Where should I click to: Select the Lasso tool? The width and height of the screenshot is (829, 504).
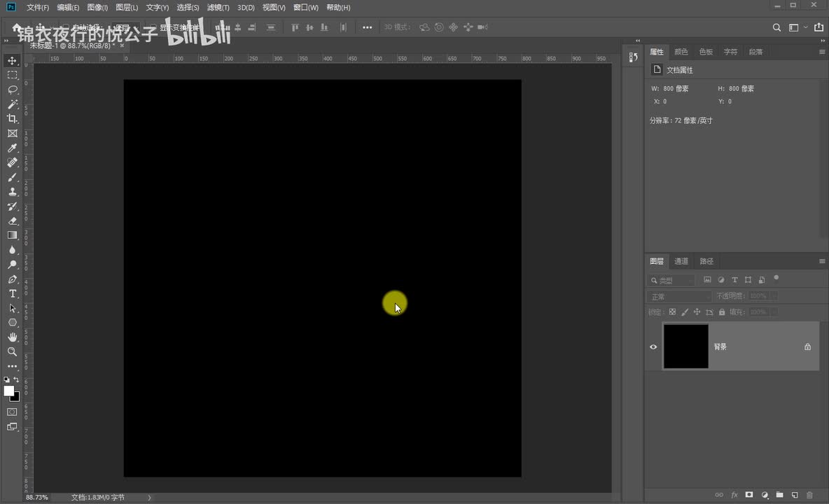point(12,90)
